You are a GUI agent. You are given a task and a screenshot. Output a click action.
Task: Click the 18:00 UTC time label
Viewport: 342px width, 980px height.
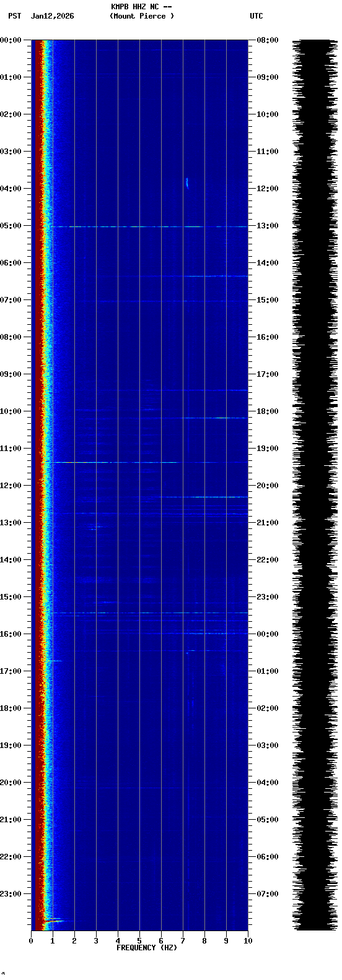click(x=268, y=411)
